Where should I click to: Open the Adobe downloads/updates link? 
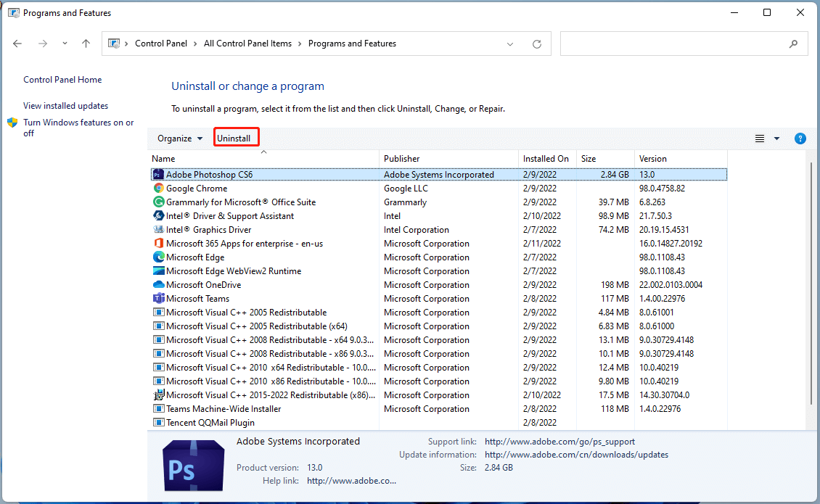pos(576,455)
